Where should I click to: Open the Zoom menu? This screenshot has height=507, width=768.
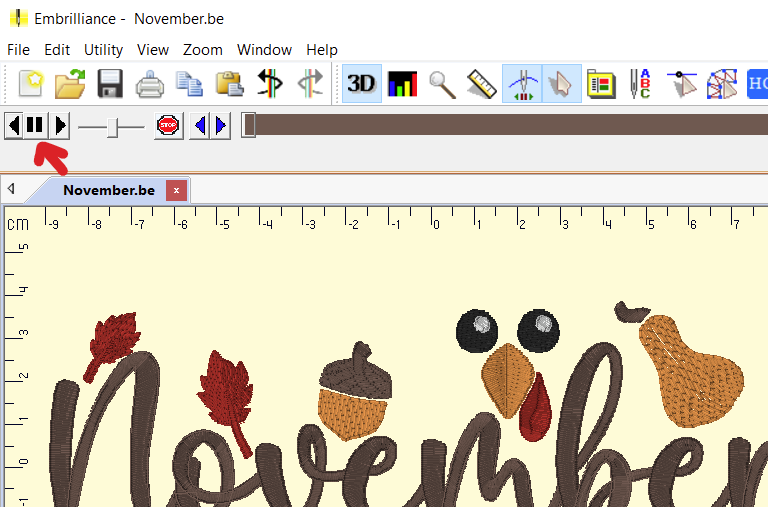[202, 50]
